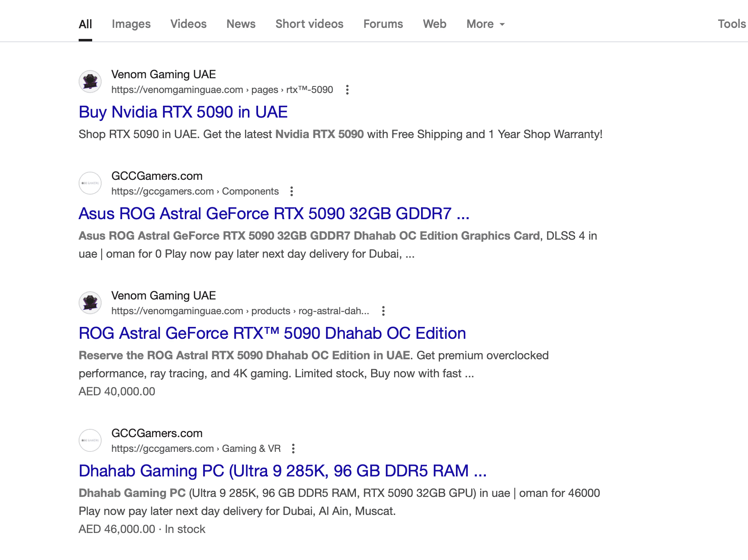This screenshot has height=560, width=748.
Task: Switch to the Images tab
Action: pyautogui.click(x=131, y=24)
